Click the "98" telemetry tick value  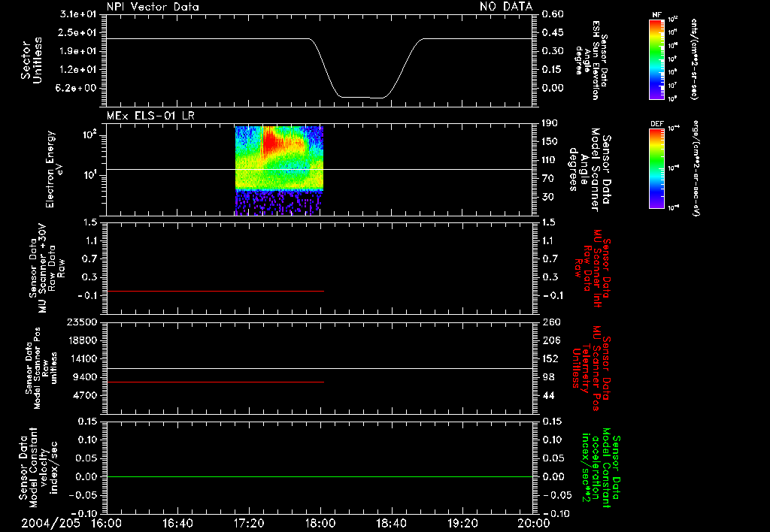[x=548, y=377]
